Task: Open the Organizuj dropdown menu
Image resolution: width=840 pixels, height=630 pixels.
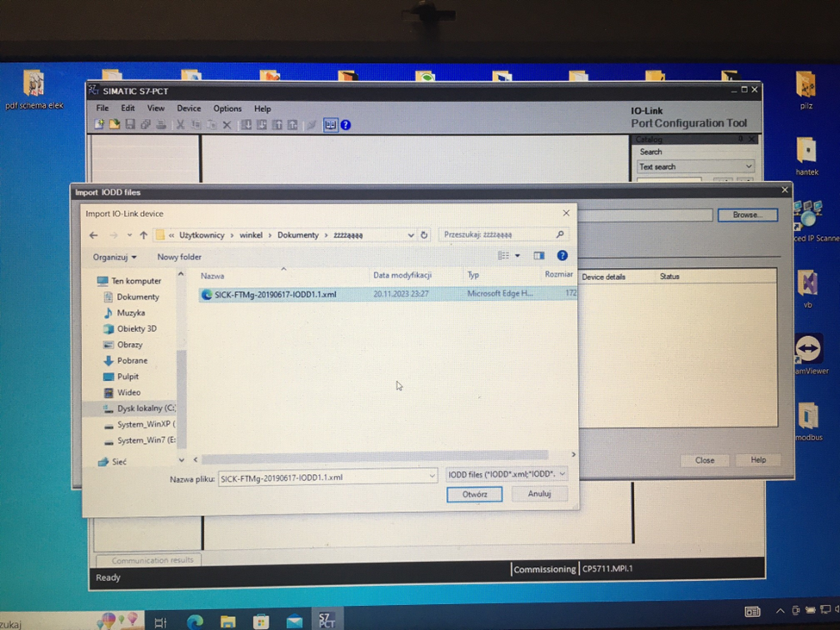Action: point(114,257)
